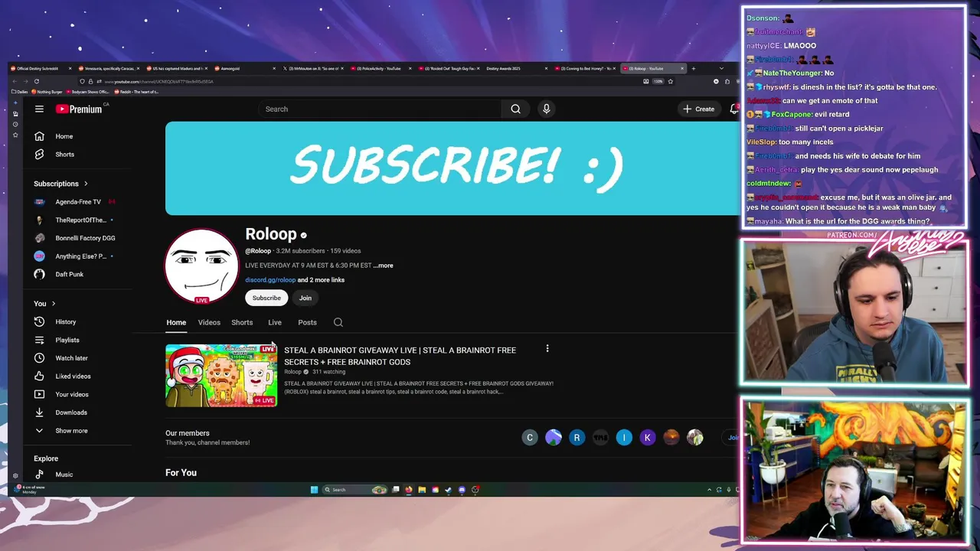Expand sidebar with Show more

pos(70,431)
